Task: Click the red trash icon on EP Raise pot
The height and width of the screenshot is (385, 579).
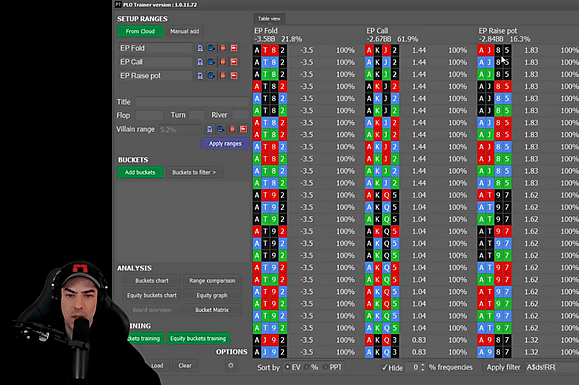Action: click(x=223, y=76)
